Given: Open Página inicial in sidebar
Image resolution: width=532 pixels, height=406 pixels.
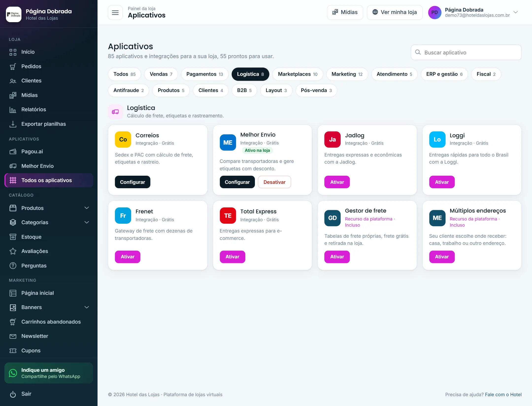Looking at the screenshot, I should coord(49,293).
